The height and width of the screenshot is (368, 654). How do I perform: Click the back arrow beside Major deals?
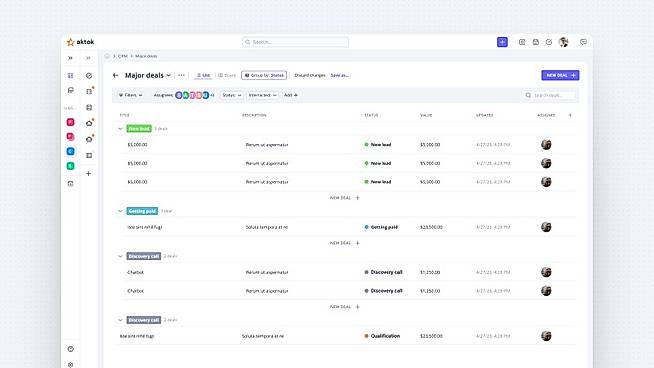[x=116, y=76]
